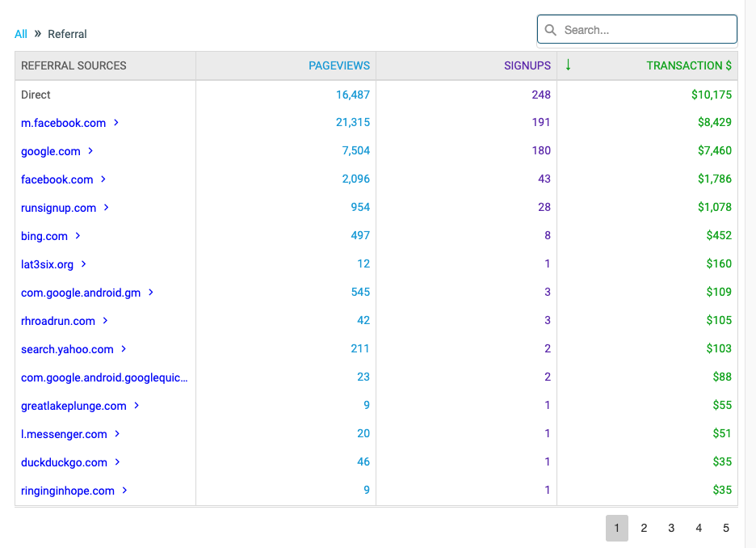Go to page 3 of results
This screenshot has height=548, width=756.
tap(671, 528)
